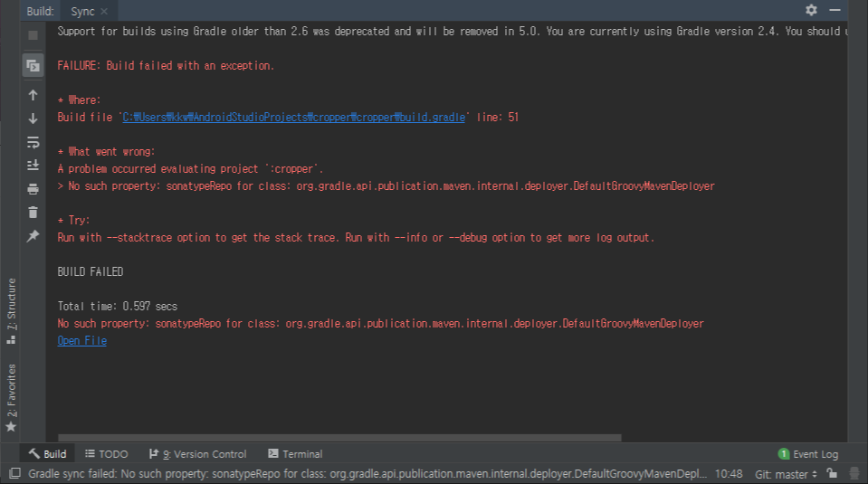
Task: Click the 10:48 time in status bar
Action: [729, 474]
